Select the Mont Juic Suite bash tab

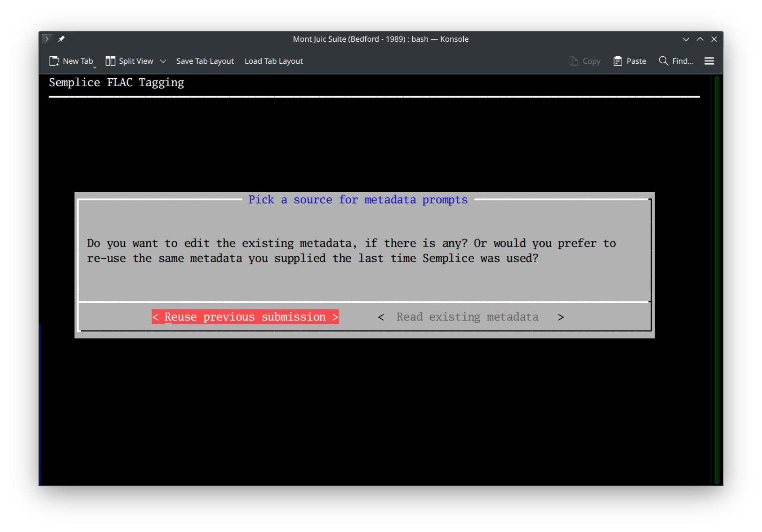click(x=380, y=39)
